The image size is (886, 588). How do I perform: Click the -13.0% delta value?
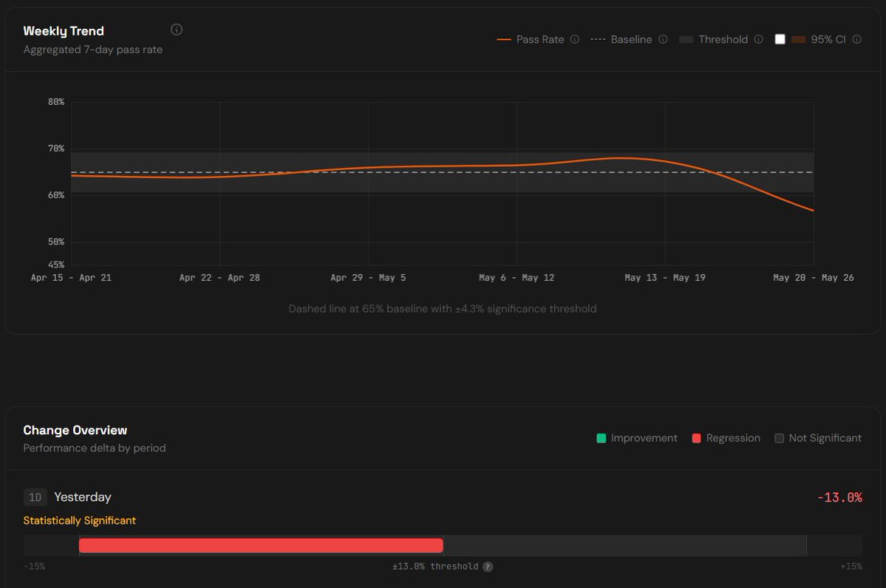[x=839, y=498]
